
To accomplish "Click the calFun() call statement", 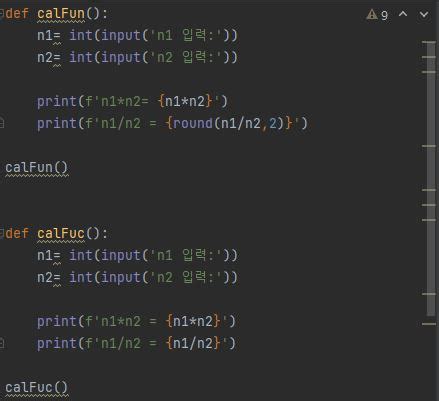I will pos(36,167).
